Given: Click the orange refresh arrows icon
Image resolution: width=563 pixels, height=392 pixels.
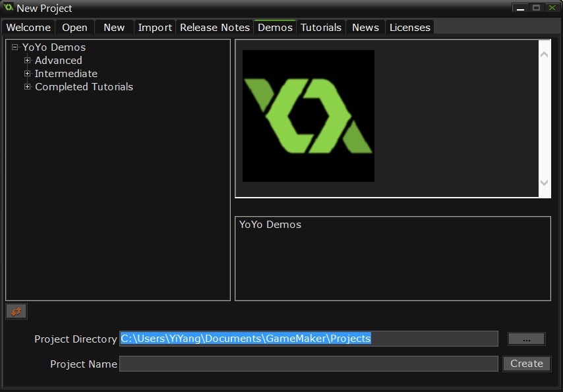Looking at the screenshot, I should [16, 312].
